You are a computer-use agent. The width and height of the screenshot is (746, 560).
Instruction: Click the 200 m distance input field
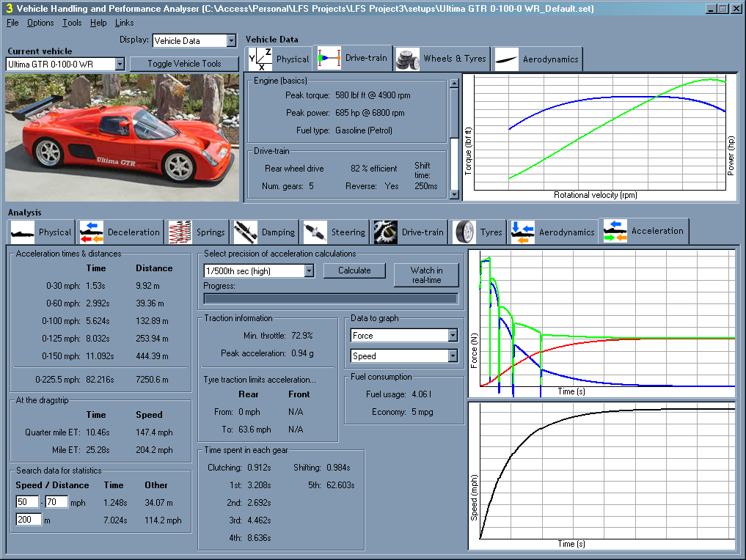29,520
